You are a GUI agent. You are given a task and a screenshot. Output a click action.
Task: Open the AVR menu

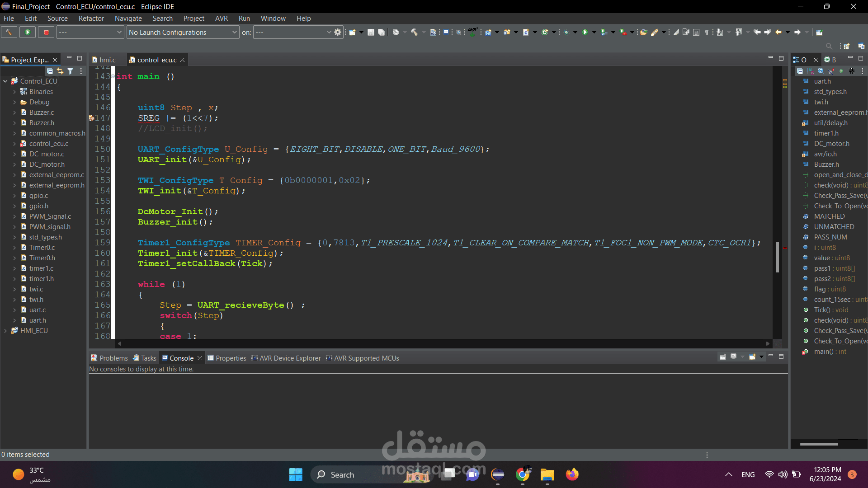221,19
